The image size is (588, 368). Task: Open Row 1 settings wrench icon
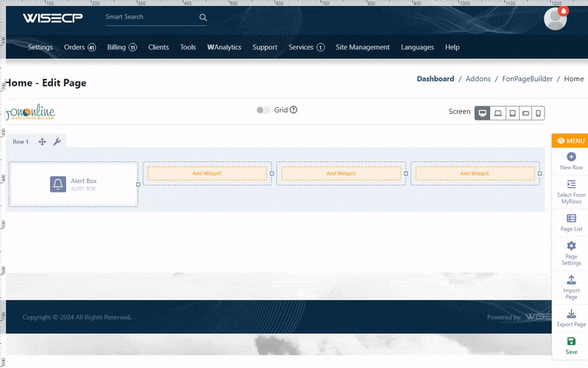57,142
